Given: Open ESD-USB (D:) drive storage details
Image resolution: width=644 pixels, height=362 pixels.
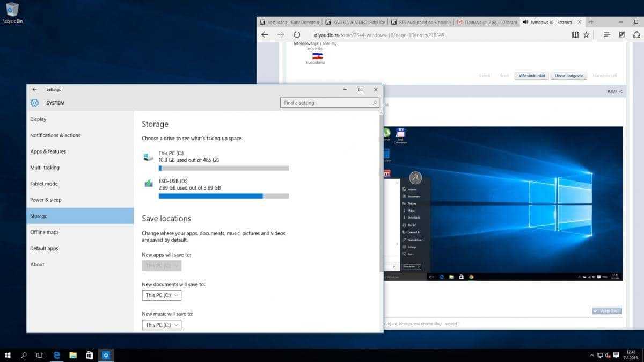Looking at the screenshot, I should point(216,189).
